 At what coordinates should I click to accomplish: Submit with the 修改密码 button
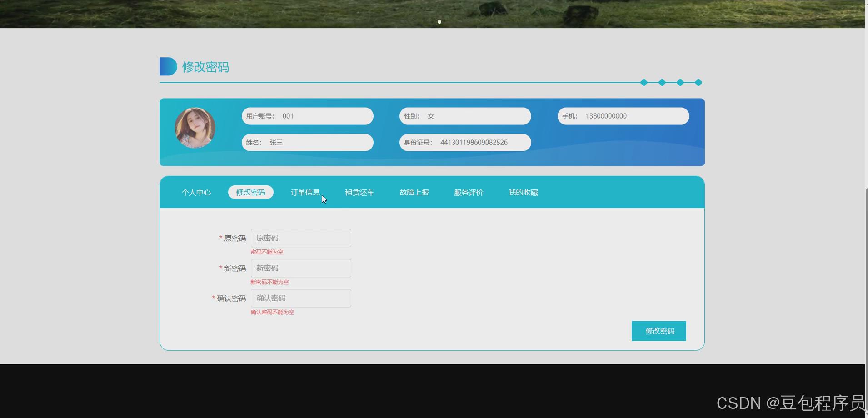[x=658, y=331]
